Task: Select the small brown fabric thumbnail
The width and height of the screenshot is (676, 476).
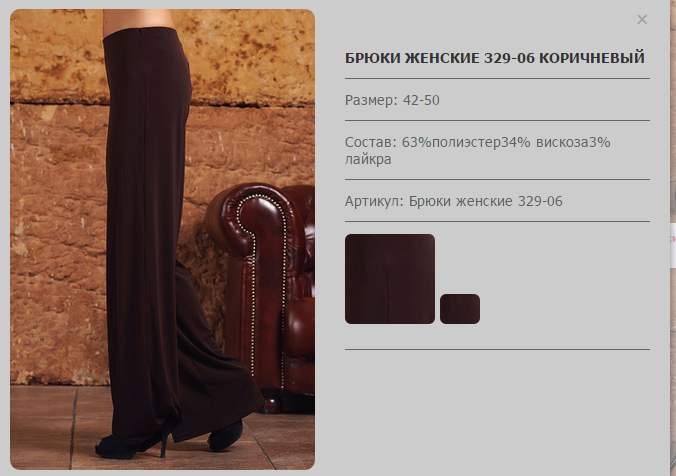Action: [x=460, y=309]
